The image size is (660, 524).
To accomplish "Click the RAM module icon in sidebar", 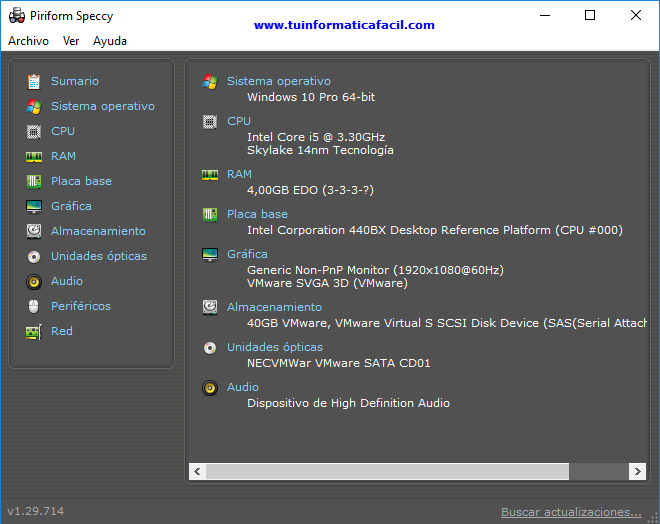I will click(34, 157).
